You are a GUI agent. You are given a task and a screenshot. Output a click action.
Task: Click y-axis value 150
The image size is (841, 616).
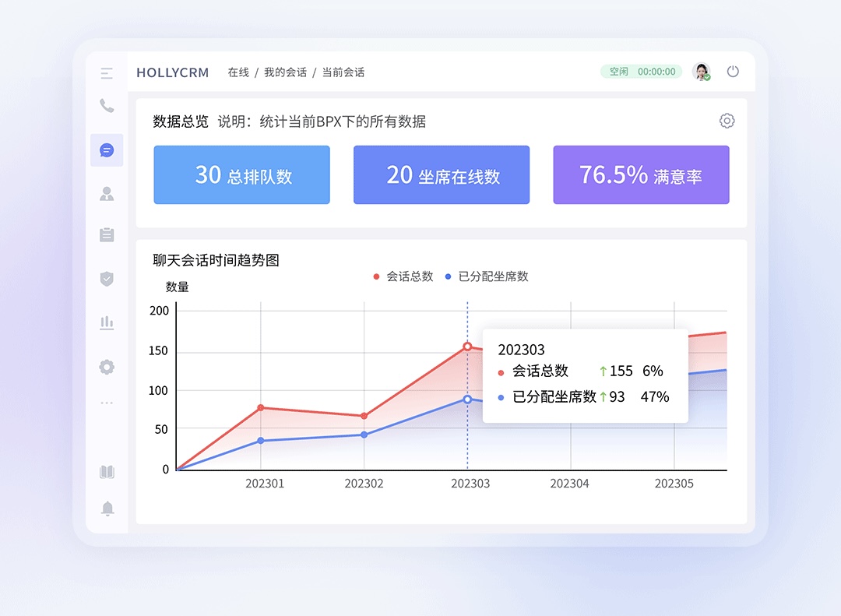pos(158,351)
